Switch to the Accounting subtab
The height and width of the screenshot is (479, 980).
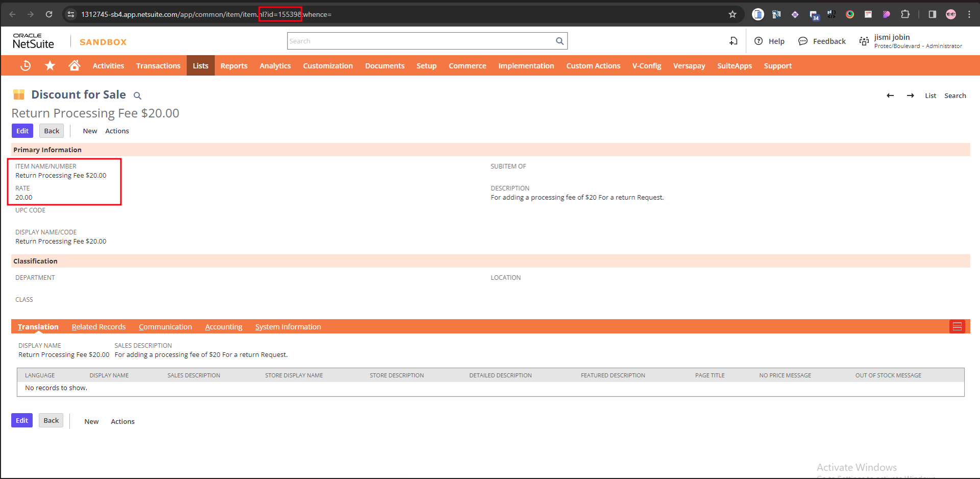tap(224, 327)
